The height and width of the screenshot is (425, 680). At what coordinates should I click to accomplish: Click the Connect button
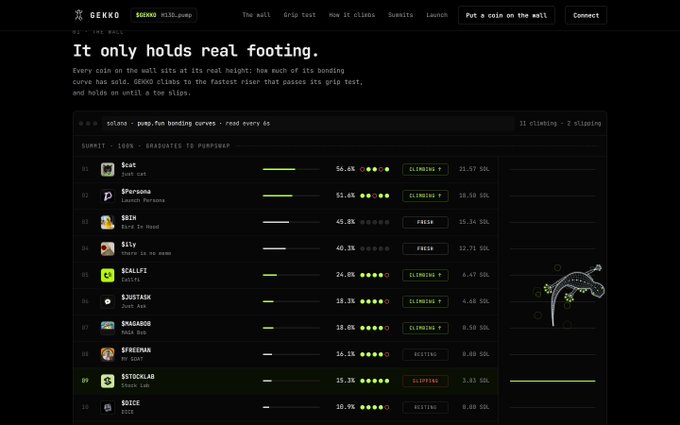click(x=586, y=15)
